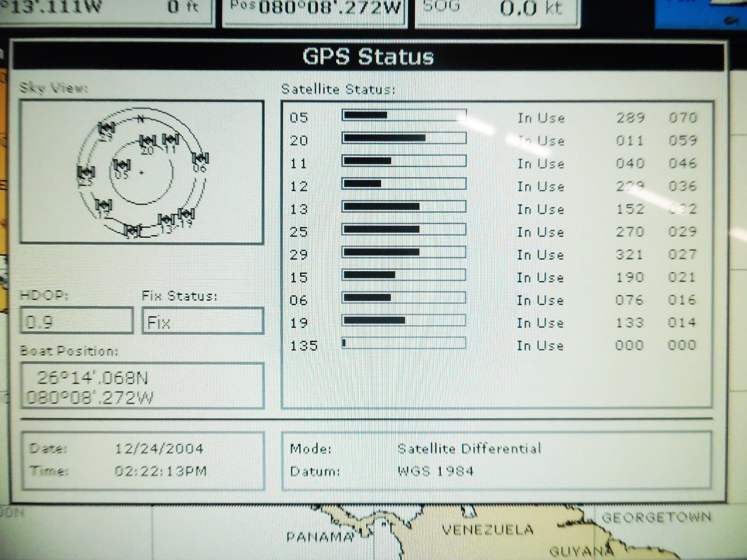Click the date 12/24/2004
This screenshot has width=747, height=560.
coord(159,449)
